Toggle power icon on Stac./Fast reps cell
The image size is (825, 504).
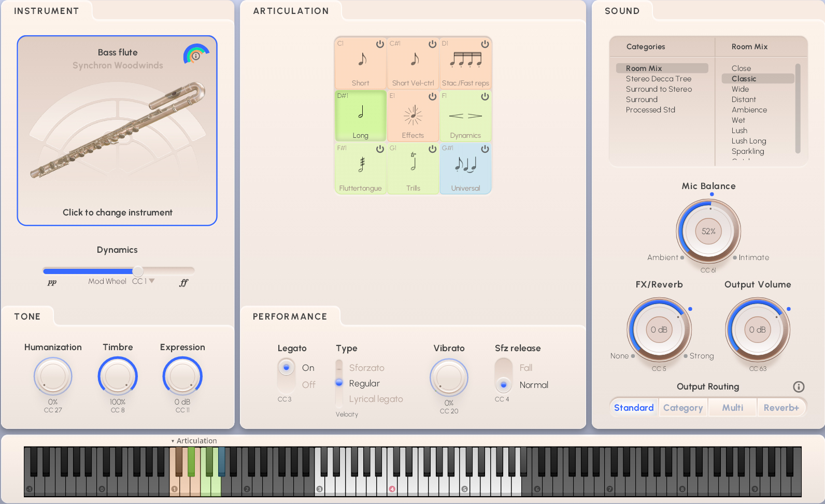click(x=485, y=44)
